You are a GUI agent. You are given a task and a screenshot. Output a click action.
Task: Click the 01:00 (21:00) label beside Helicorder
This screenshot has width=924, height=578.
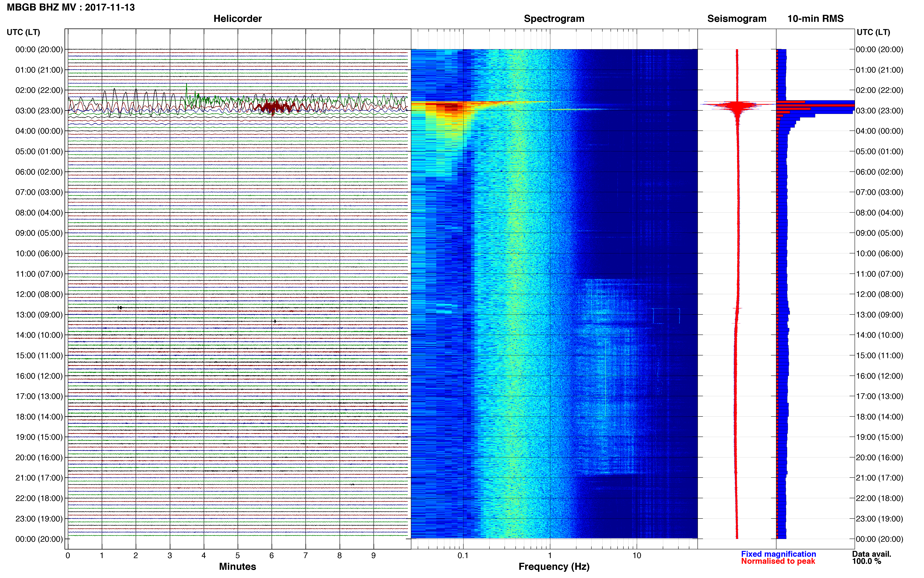pos(39,70)
